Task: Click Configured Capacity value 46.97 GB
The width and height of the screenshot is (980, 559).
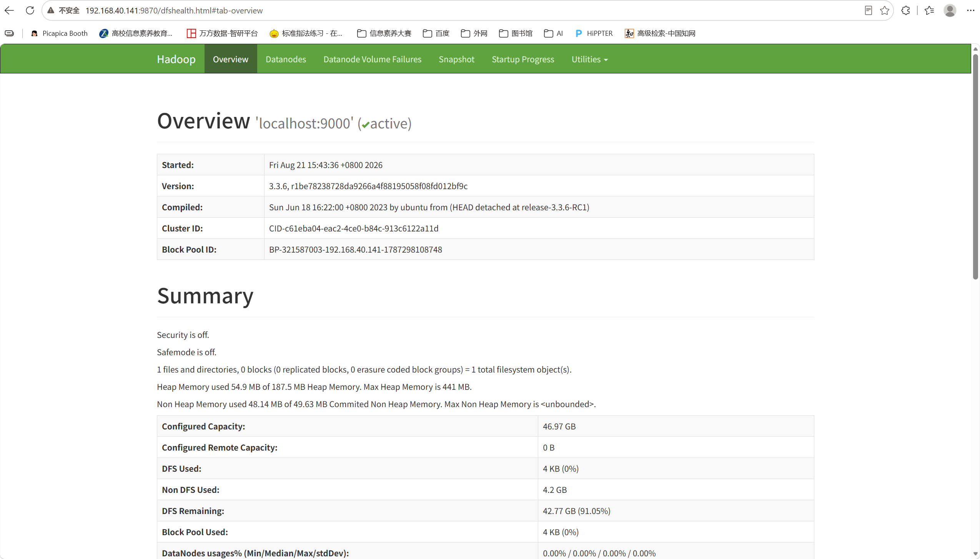Action: point(559,426)
